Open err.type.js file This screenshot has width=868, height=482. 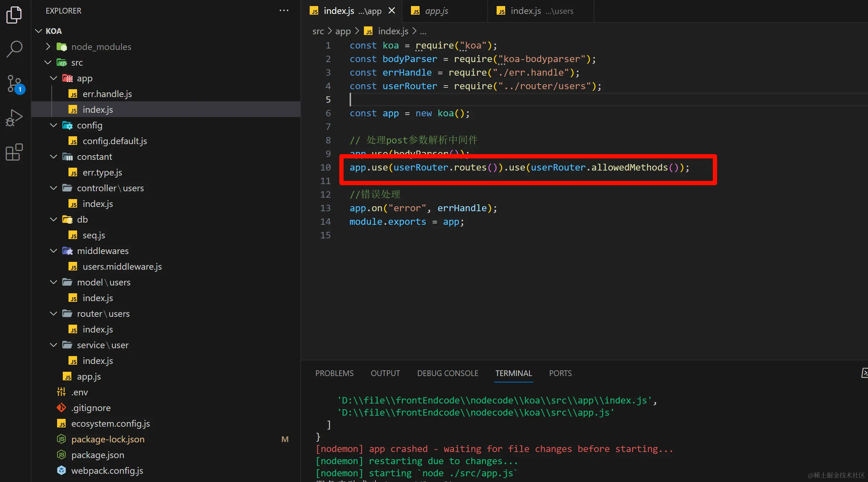click(x=166, y=172)
